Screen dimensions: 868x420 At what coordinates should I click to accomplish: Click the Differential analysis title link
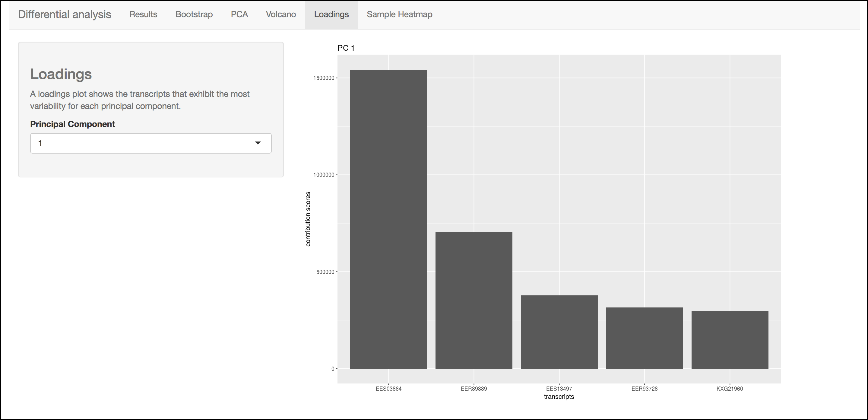65,14
